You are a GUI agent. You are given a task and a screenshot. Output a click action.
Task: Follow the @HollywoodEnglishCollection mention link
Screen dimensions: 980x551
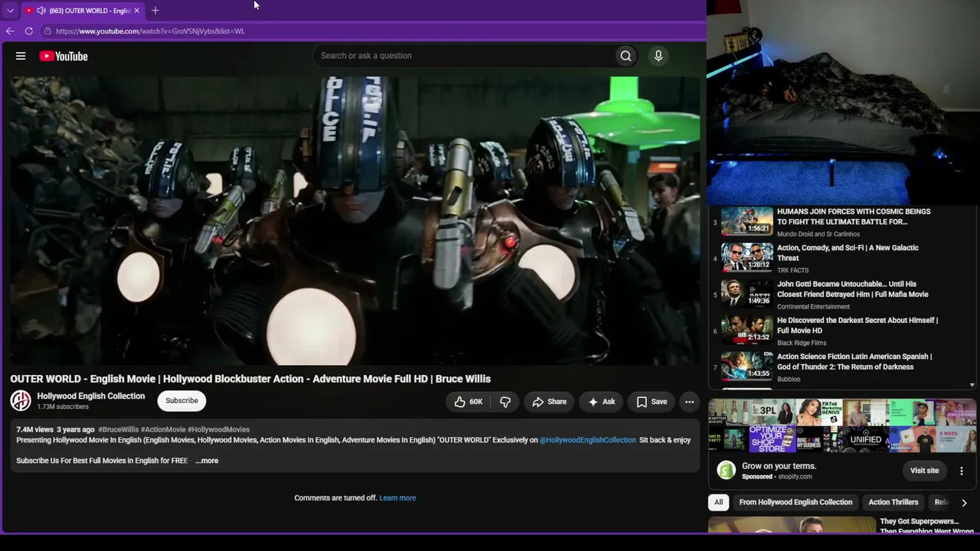(588, 440)
